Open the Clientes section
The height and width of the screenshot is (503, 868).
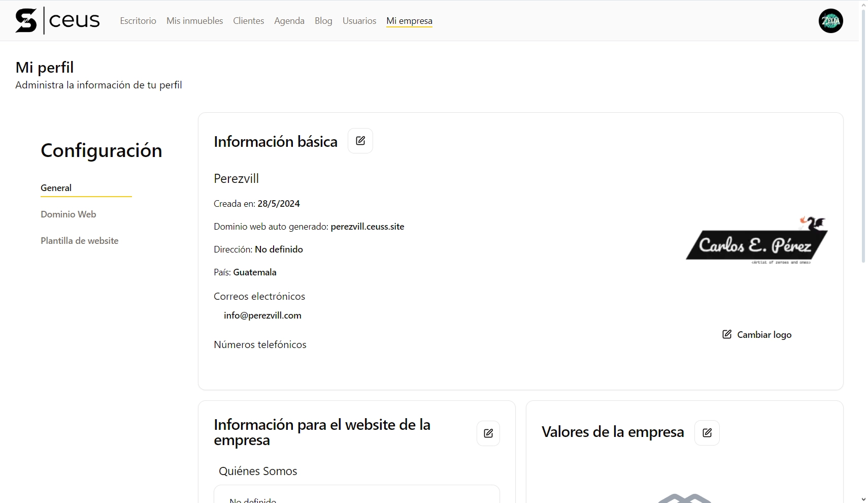(x=249, y=21)
